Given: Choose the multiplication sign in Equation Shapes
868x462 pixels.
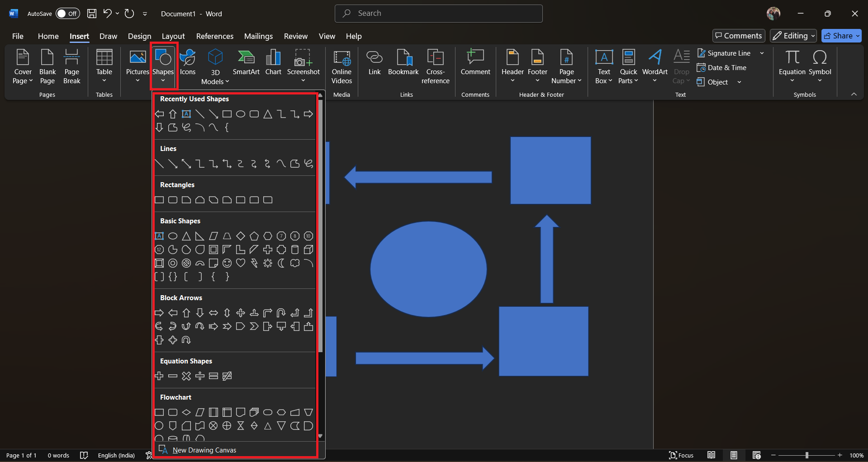Looking at the screenshot, I should [186, 376].
